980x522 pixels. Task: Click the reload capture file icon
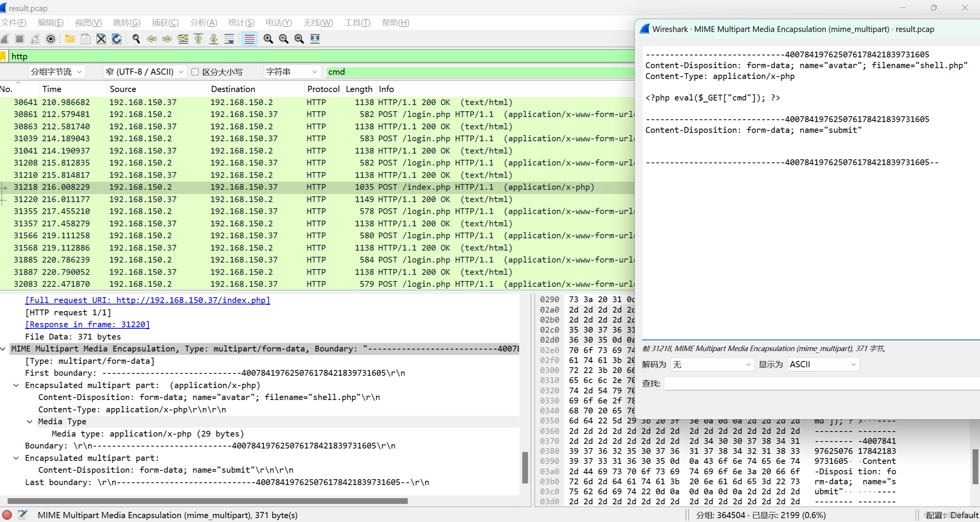click(116, 39)
